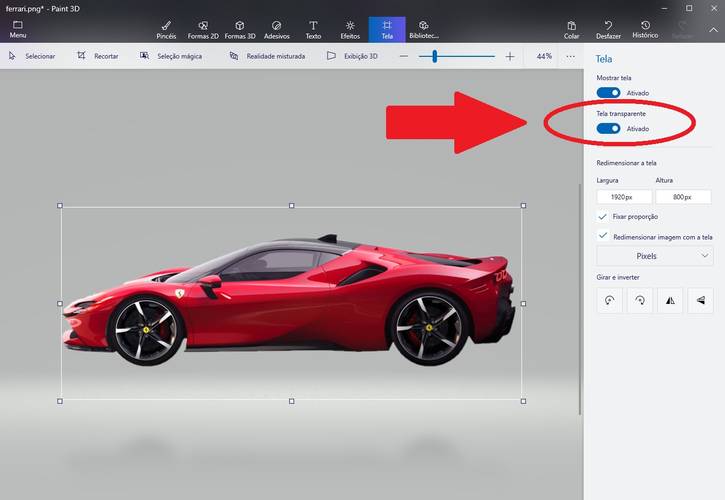This screenshot has height=500, width=725.
Task: Click the zoom slider handle
Action: tap(435, 56)
